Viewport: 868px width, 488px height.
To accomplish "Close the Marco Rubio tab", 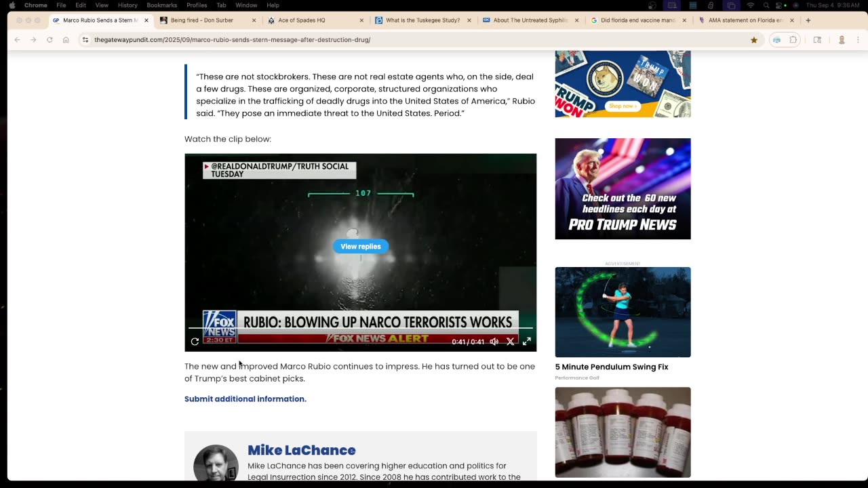I will pyautogui.click(x=146, y=20).
